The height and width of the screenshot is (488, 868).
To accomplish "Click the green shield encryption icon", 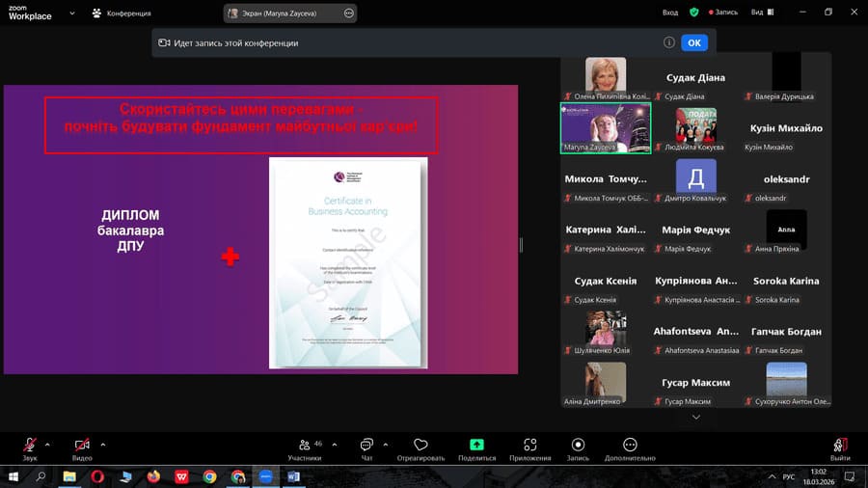I will (693, 13).
